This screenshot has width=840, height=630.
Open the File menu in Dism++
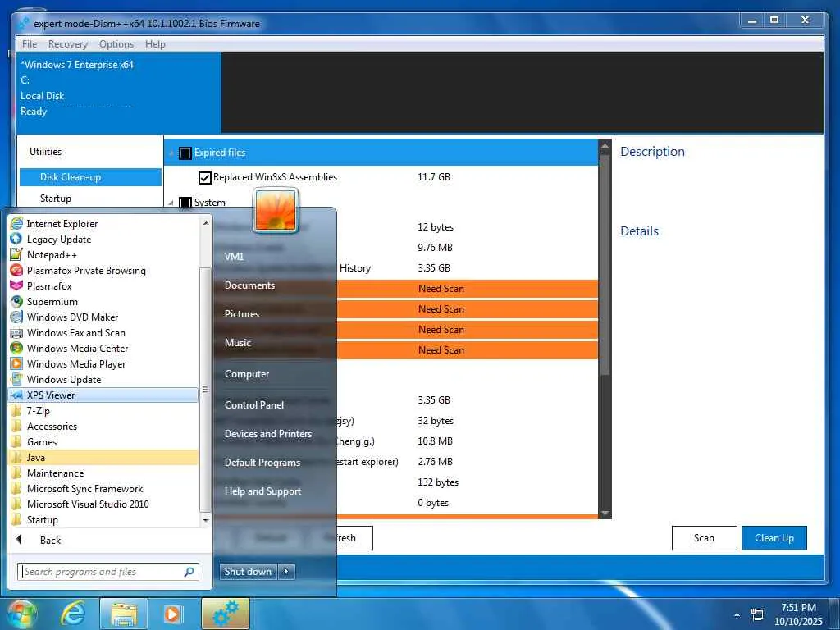pyautogui.click(x=30, y=44)
